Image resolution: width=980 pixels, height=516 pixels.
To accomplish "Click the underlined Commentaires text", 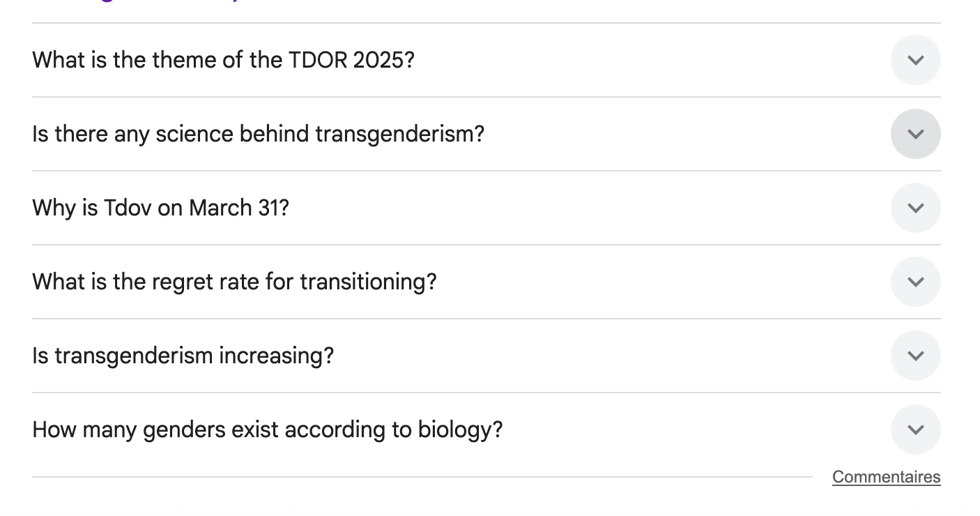I will (x=886, y=477).
